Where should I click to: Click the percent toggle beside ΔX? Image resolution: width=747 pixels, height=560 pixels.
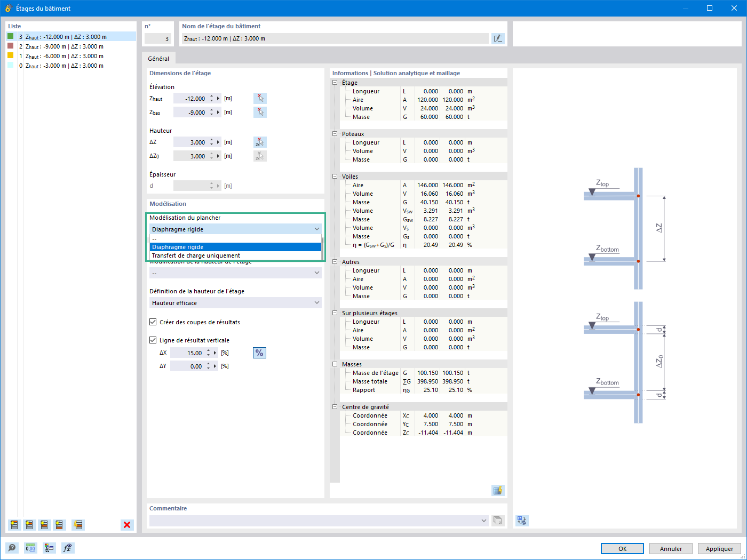[x=259, y=353]
